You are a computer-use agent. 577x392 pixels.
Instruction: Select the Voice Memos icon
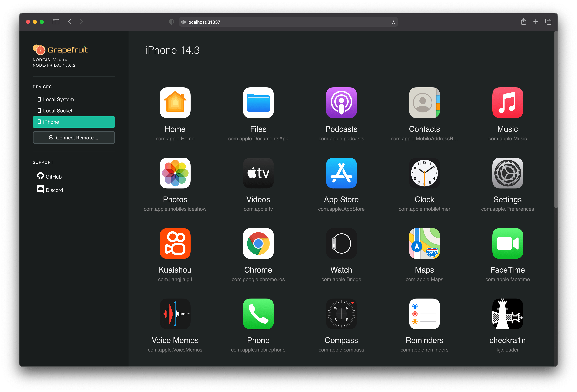(175, 314)
